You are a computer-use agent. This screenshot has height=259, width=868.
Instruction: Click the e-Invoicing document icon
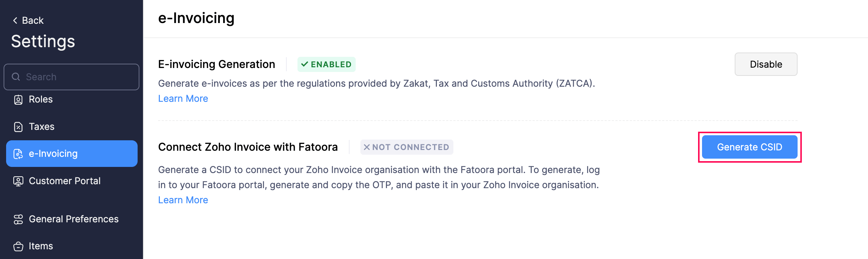pyautogui.click(x=18, y=154)
